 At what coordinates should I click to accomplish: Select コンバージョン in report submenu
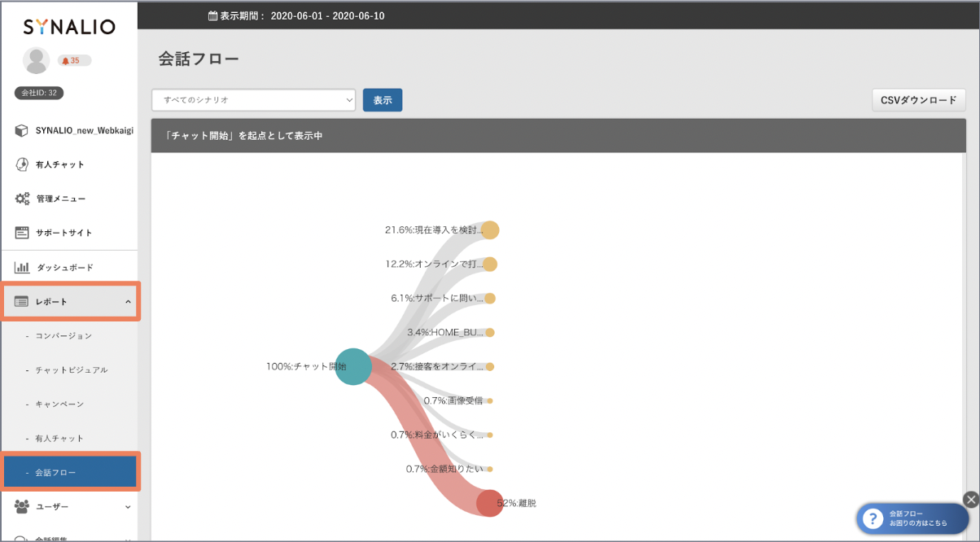point(63,335)
